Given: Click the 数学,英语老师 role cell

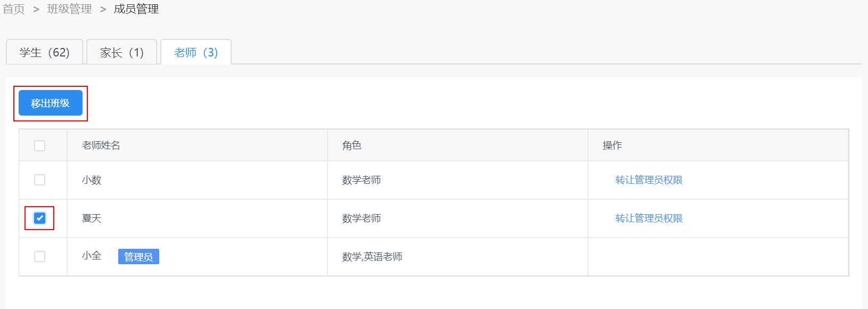Looking at the screenshot, I should [372, 257].
